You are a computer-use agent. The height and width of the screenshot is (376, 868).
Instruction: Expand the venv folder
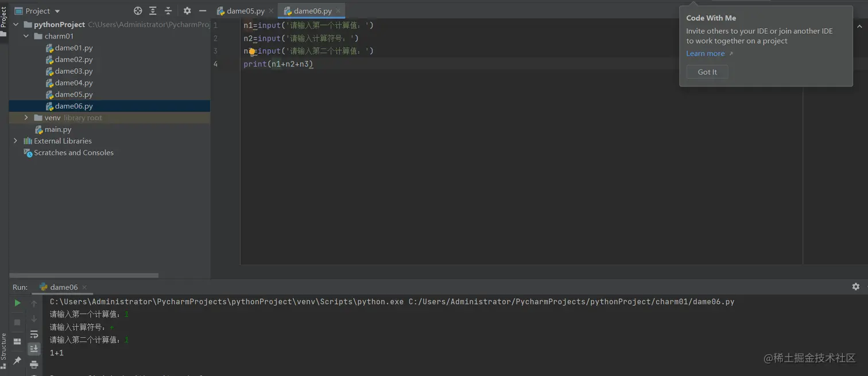[x=26, y=118]
